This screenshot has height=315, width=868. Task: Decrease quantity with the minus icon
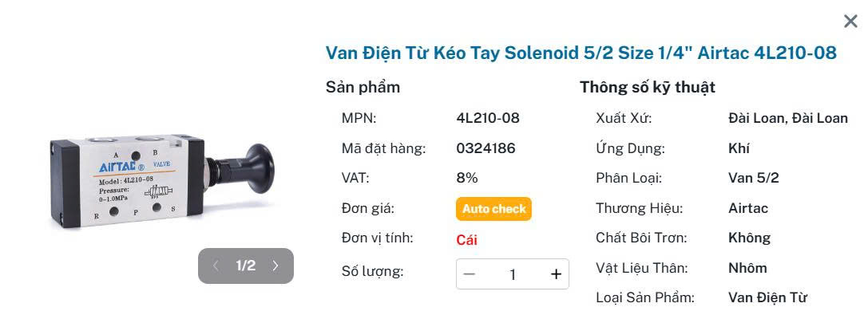tap(470, 274)
